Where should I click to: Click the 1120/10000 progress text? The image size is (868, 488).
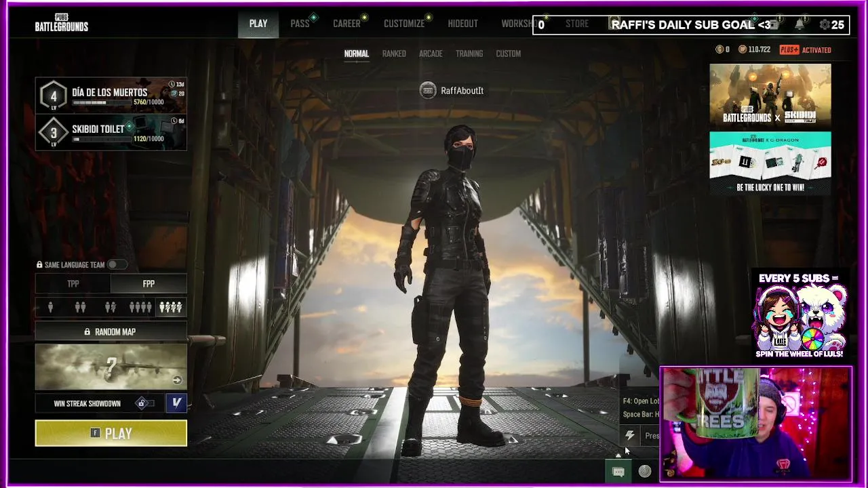[149, 139]
